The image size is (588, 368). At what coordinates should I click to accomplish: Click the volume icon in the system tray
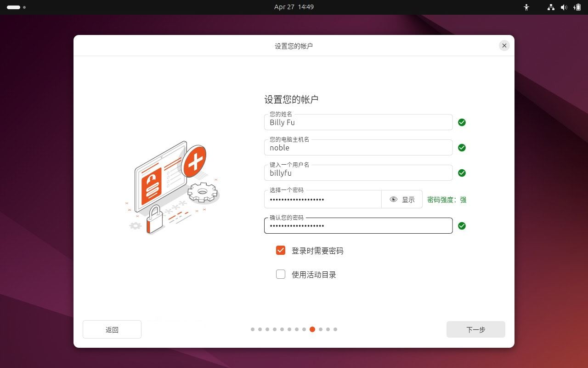point(564,7)
